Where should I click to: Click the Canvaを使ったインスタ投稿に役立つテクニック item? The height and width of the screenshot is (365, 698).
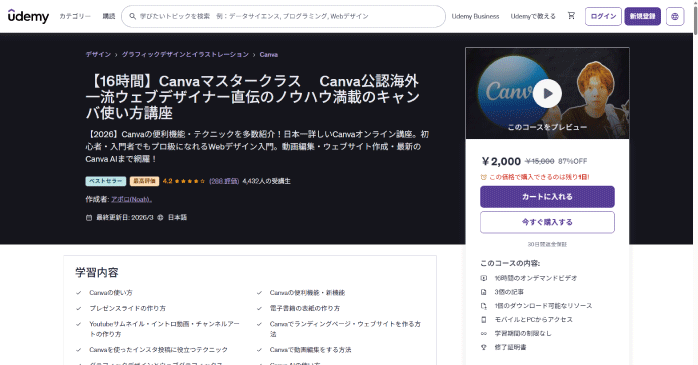point(158,349)
